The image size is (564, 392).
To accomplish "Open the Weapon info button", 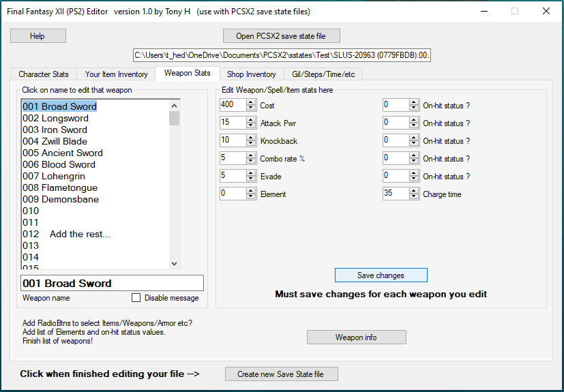I will pyautogui.click(x=356, y=337).
